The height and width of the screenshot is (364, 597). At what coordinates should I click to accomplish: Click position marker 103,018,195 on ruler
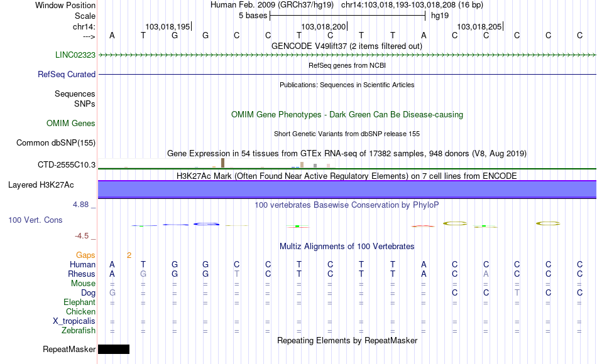click(168, 26)
